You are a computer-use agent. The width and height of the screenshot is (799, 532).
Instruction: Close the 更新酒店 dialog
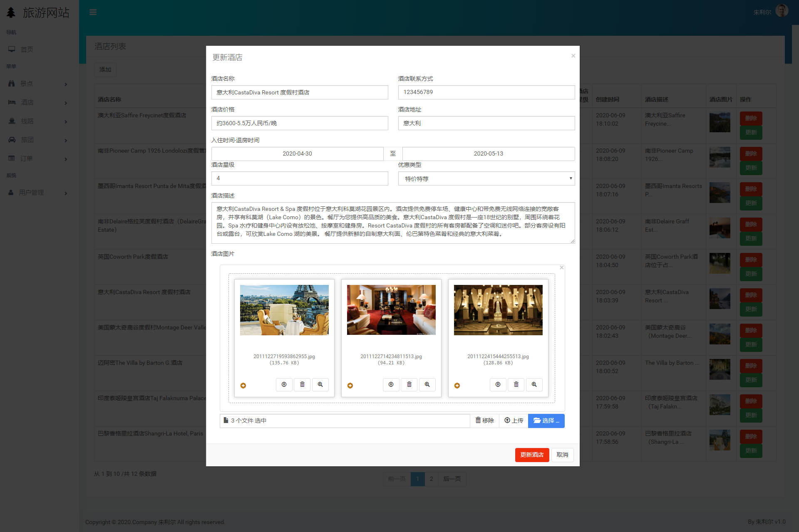click(x=573, y=56)
